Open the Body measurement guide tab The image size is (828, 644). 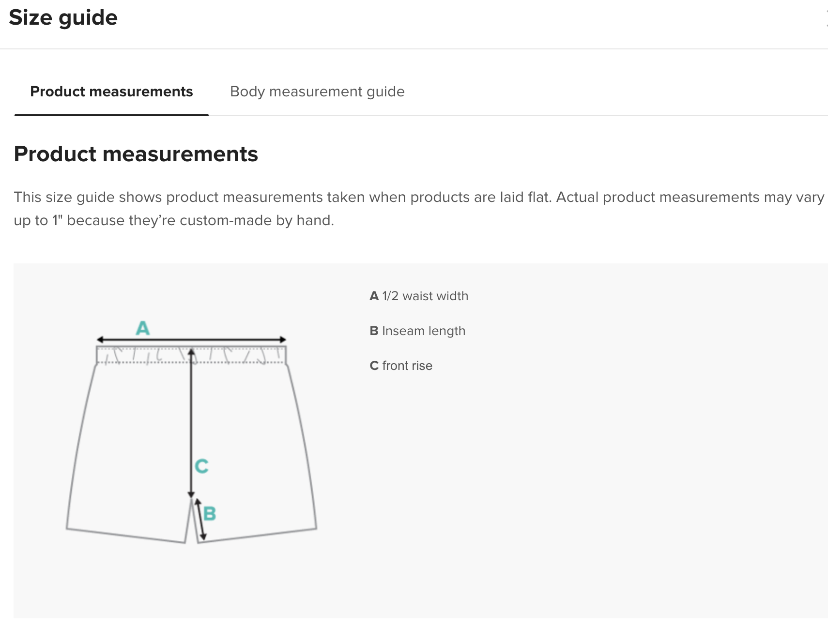point(317,92)
